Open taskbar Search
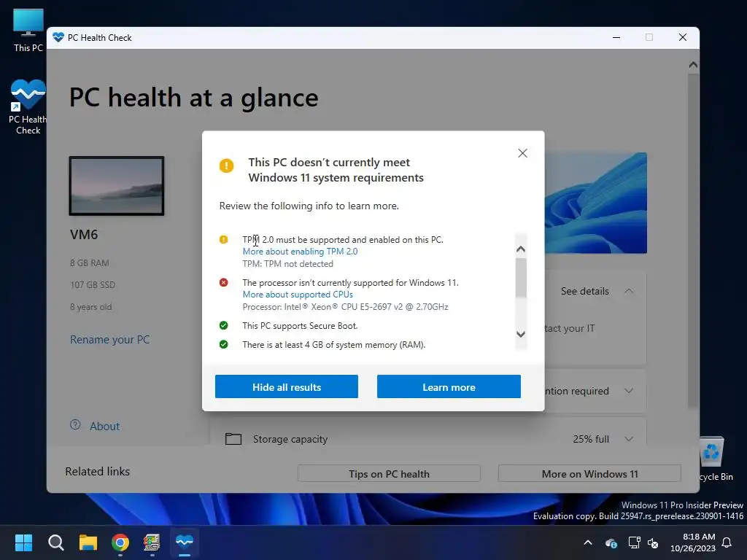 pyautogui.click(x=55, y=542)
